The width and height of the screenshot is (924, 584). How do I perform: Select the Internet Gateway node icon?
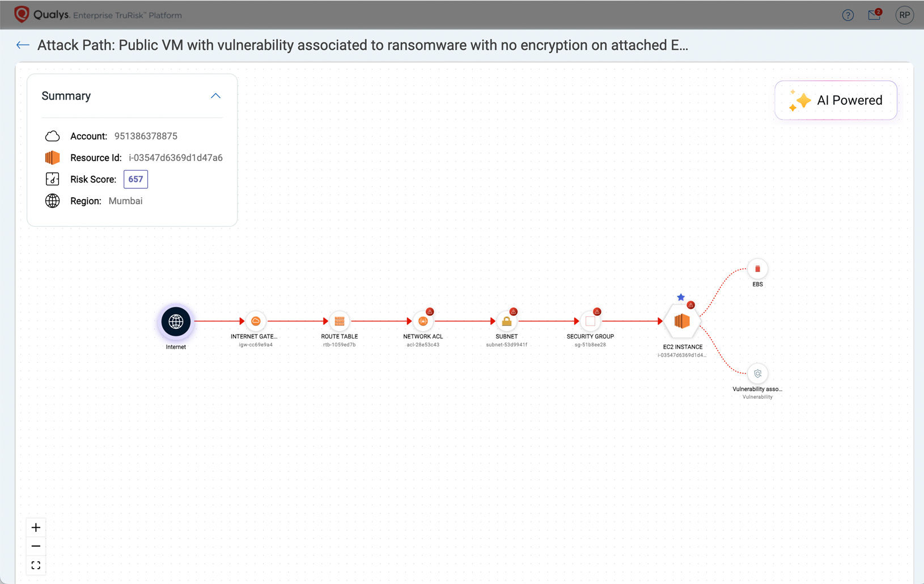click(x=256, y=321)
